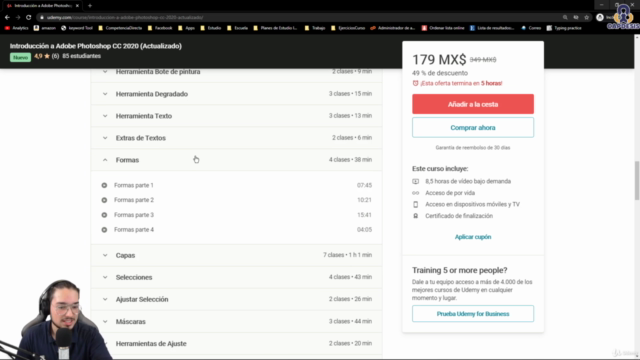Open the amazon bookmark
The image size is (640, 360).
(x=44, y=28)
